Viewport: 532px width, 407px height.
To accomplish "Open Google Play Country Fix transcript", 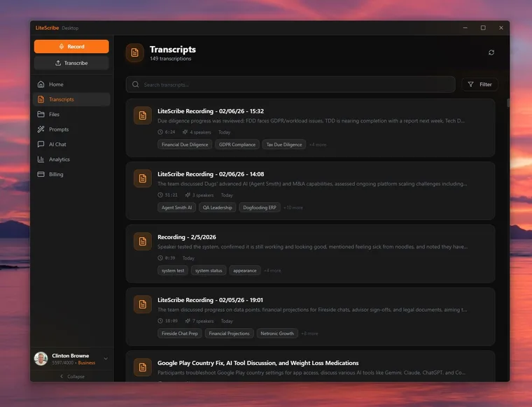I will [x=310, y=366].
